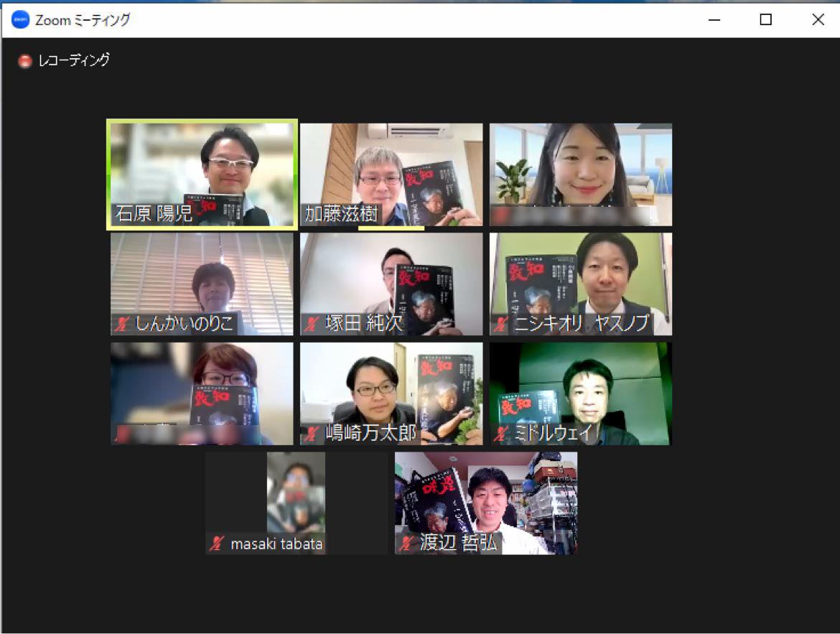Click muted mic icon beside しんかいのりこ
The image size is (840, 634).
[x=122, y=324]
